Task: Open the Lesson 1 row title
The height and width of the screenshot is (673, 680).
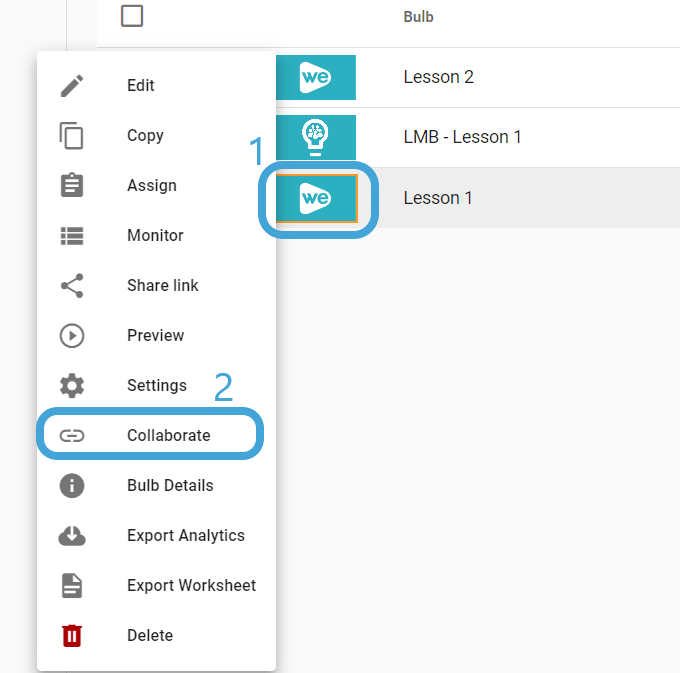Action: [x=438, y=198]
